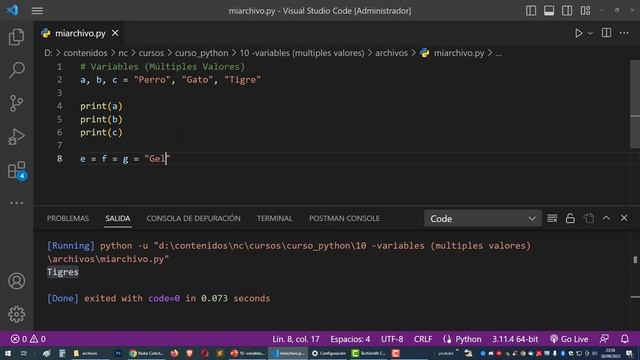The width and height of the screenshot is (640, 360).
Task: Select the miarchivo.py editor tab
Action: (x=80, y=33)
